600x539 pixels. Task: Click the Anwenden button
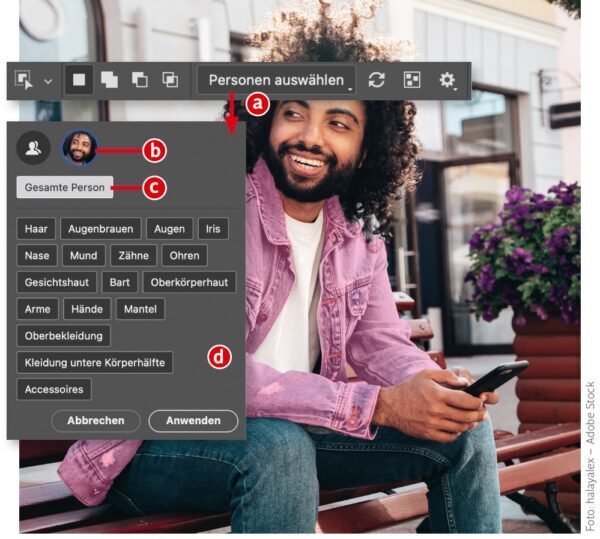193,421
